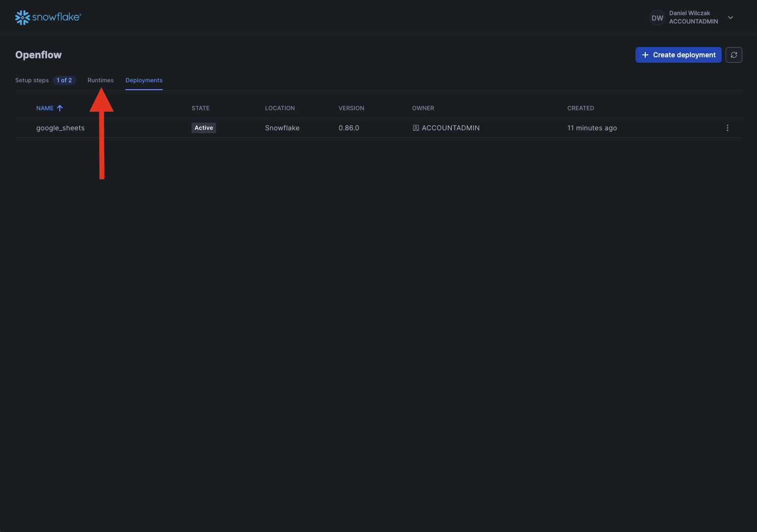The image size is (757, 532).
Task: Sort by the VERSION column header
Action: coord(351,108)
